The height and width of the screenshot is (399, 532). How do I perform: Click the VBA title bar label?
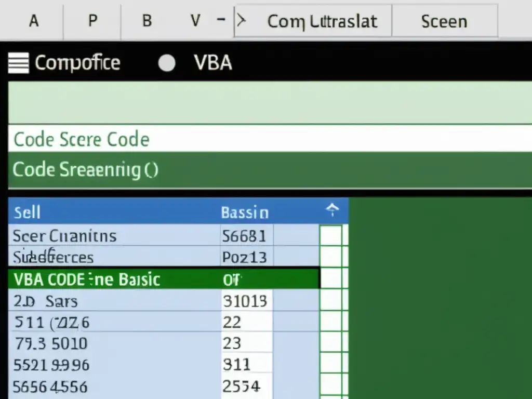(212, 62)
